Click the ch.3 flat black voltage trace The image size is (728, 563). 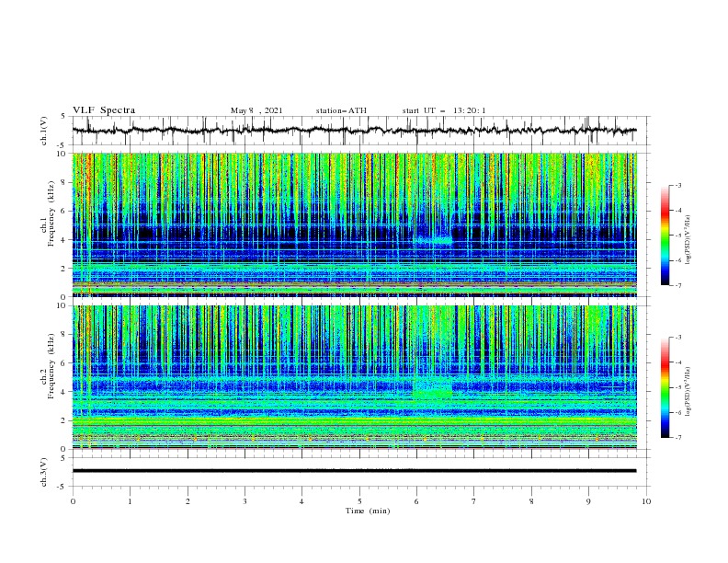point(354,471)
